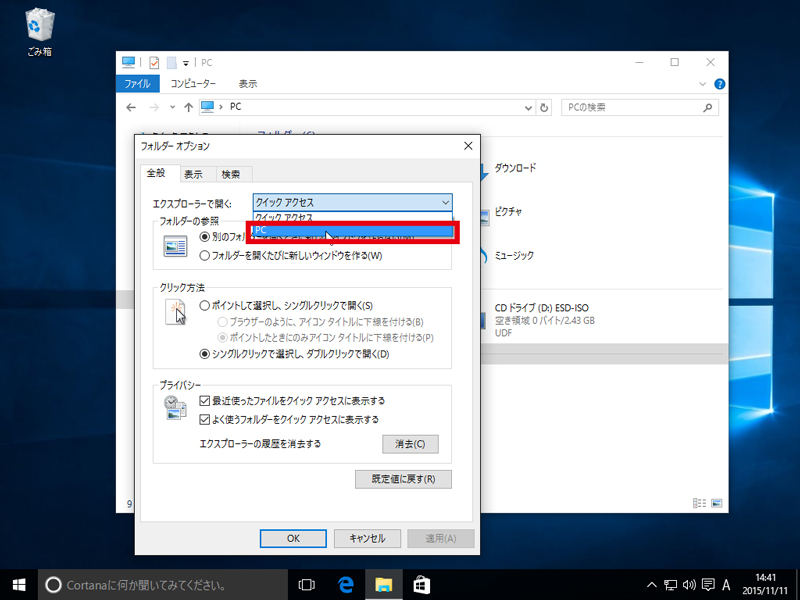This screenshot has width=800, height=600.
Task: Expand the address bar history dropdown
Action: coord(528,108)
